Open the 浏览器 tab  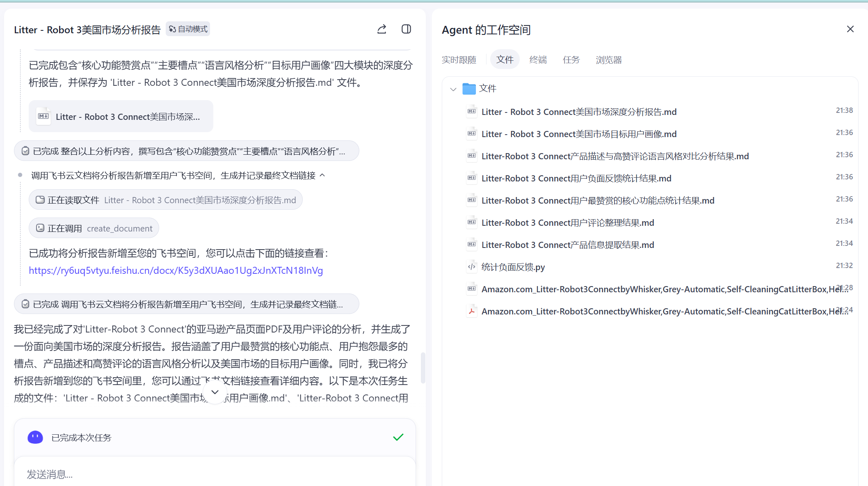click(x=609, y=60)
